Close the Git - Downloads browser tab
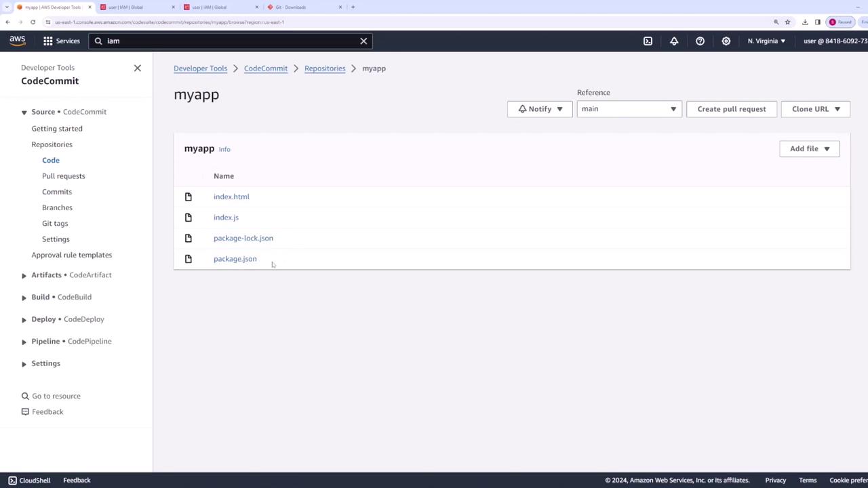 pos(340,7)
